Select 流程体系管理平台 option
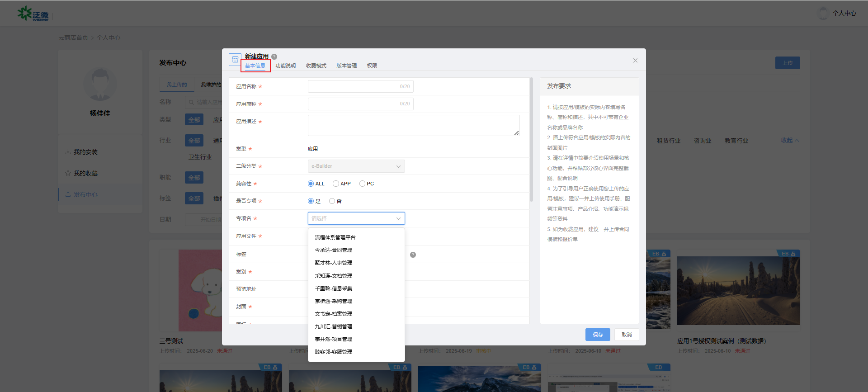Screen dimensions: 868x392 356,237
